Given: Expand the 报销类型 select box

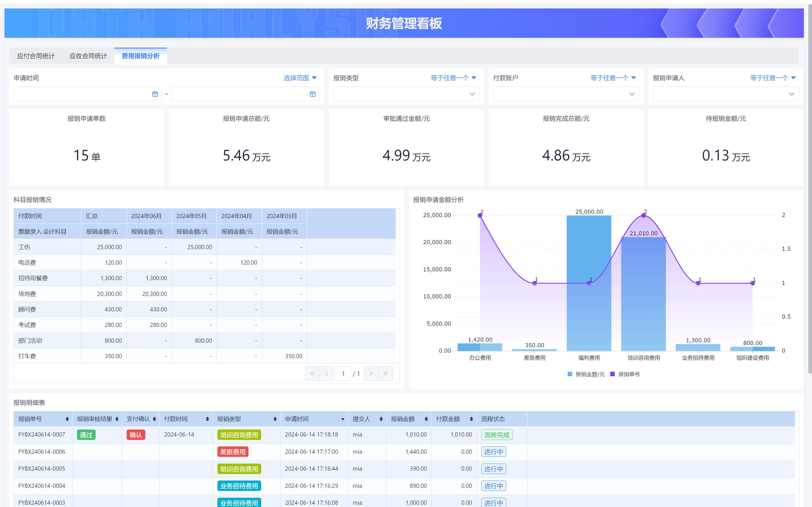Looking at the screenshot, I should pos(406,94).
